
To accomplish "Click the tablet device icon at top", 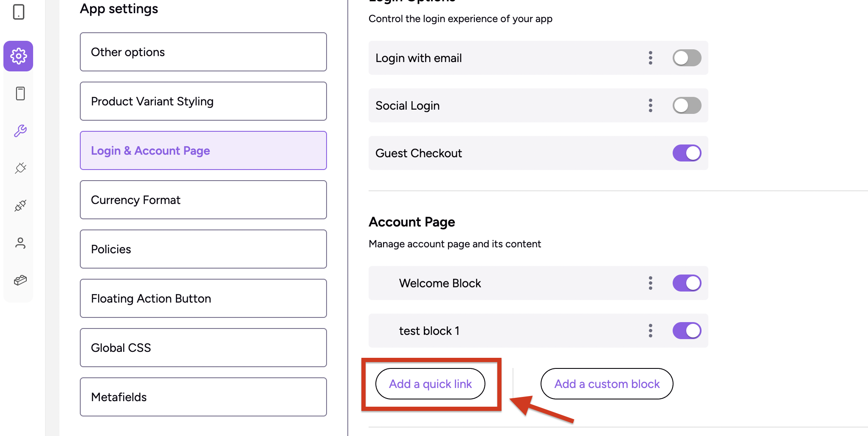I will tap(19, 12).
